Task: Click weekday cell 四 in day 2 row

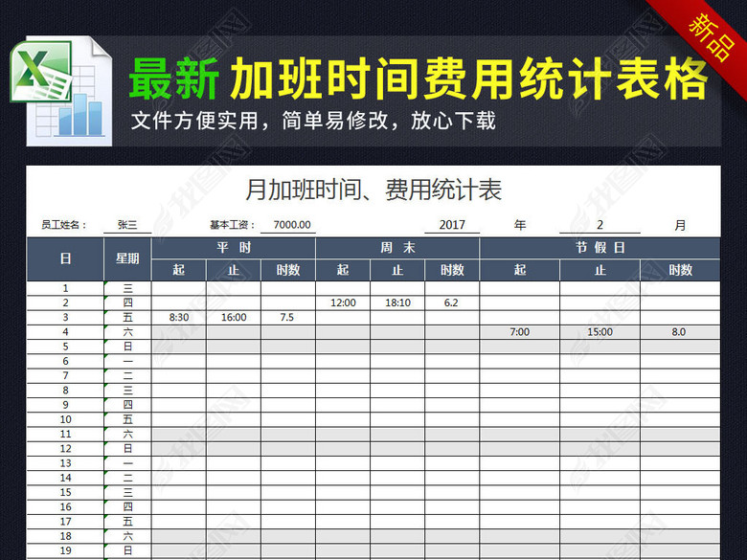Action: [x=127, y=302]
